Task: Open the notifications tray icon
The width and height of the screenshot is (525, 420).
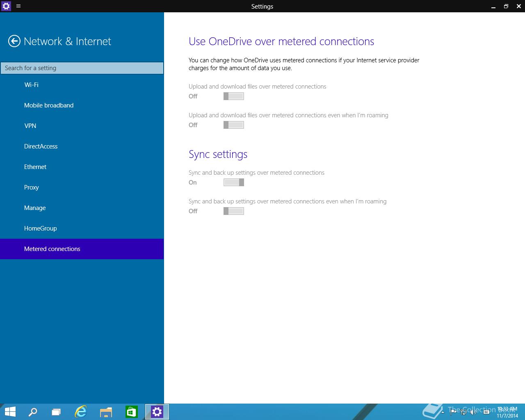Action: [x=486, y=412]
